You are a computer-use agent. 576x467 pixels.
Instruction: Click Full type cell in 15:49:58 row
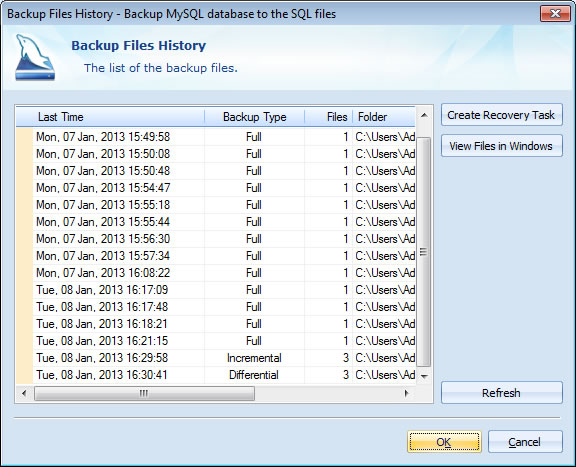click(254, 137)
